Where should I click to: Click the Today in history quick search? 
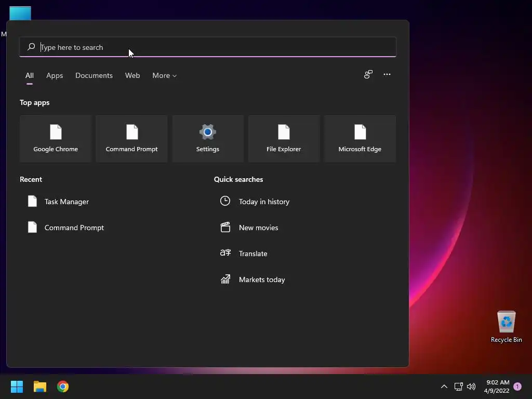pos(255,202)
